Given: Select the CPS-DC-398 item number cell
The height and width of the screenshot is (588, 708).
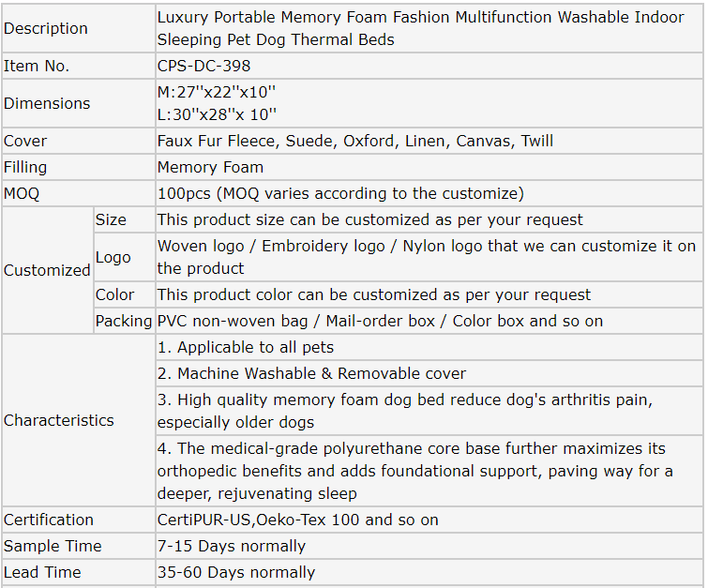Looking at the screenshot, I should coord(203,66).
